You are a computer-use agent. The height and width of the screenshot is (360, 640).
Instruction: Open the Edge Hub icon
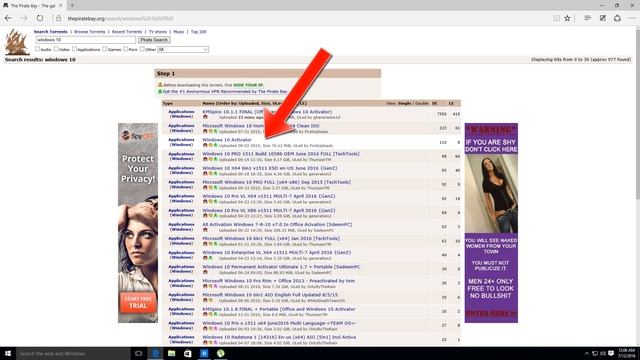point(588,18)
